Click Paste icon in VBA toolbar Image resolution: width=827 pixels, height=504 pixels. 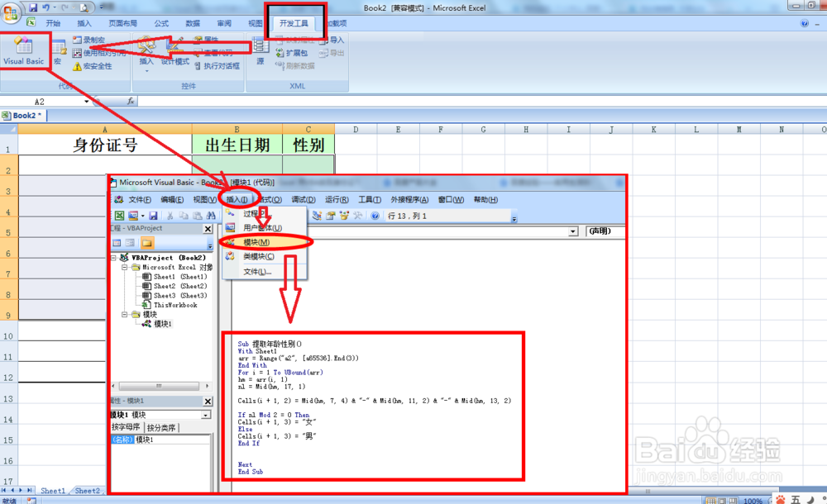coord(198,216)
